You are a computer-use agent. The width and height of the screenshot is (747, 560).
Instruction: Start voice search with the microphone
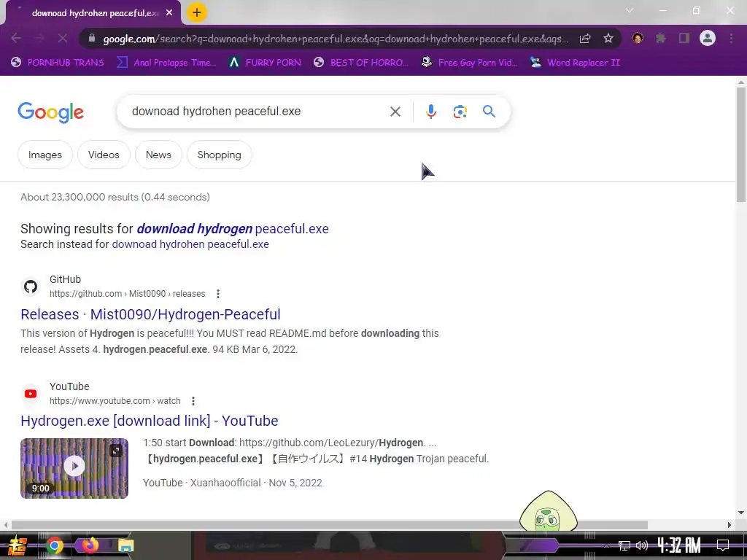pos(430,112)
